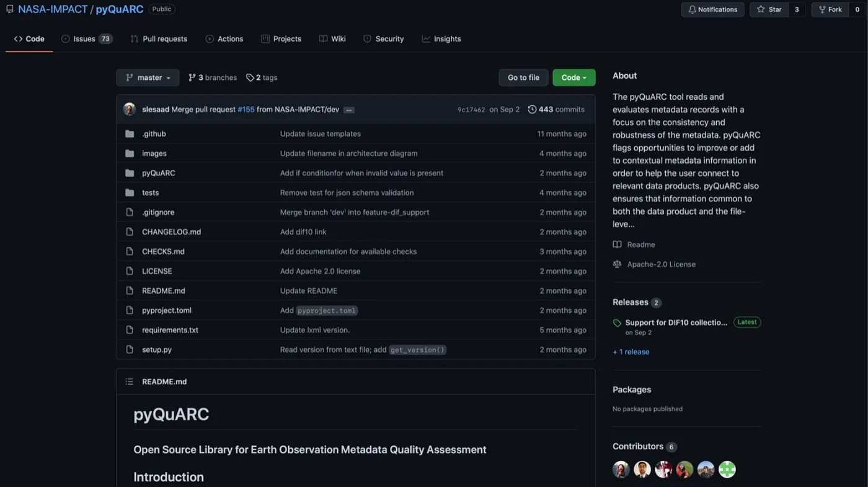The height and width of the screenshot is (487, 868).
Task: View the 443 commits history
Action: click(x=556, y=110)
